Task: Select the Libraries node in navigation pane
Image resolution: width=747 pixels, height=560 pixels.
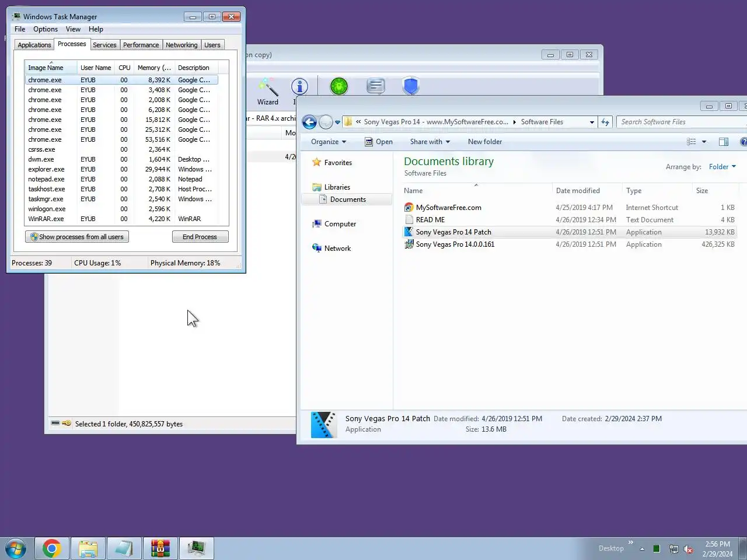Action: 337,187
